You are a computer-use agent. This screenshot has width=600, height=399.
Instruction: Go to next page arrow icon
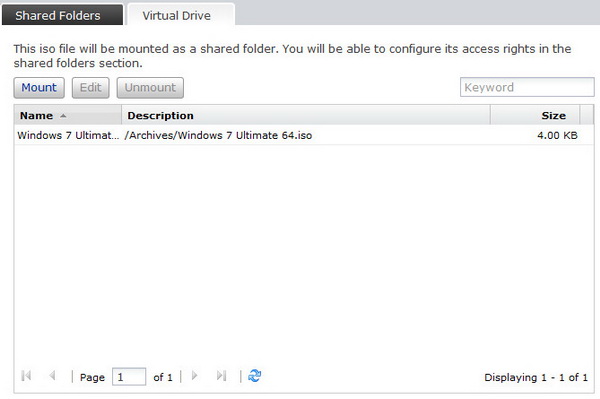coord(194,376)
